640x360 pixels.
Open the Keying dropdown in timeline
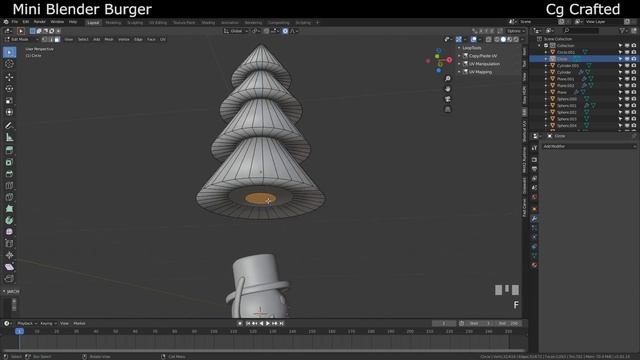tap(48, 323)
